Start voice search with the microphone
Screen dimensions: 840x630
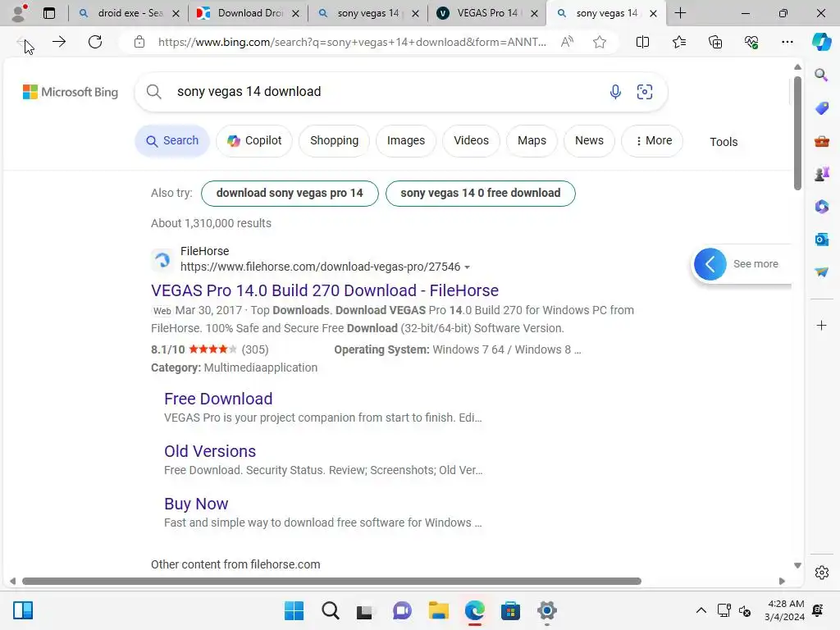[x=615, y=92]
